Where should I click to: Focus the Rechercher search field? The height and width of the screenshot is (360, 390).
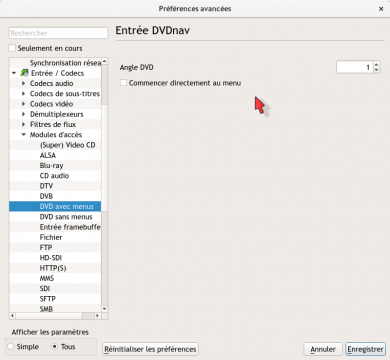pyautogui.click(x=58, y=33)
